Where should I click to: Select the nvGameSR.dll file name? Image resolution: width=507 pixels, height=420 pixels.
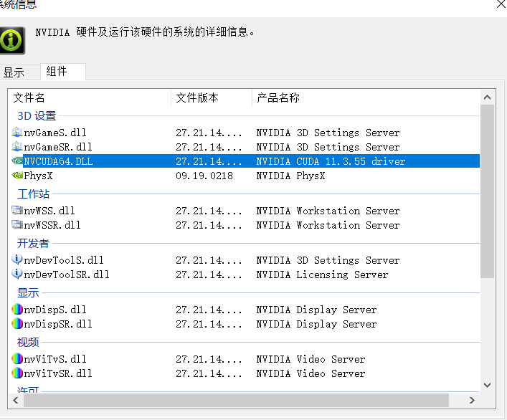pos(58,147)
